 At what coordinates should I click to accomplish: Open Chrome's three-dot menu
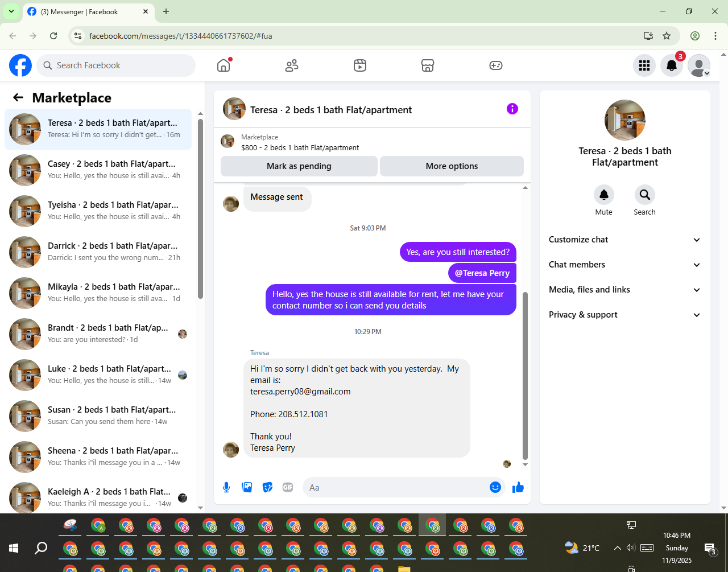(715, 36)
